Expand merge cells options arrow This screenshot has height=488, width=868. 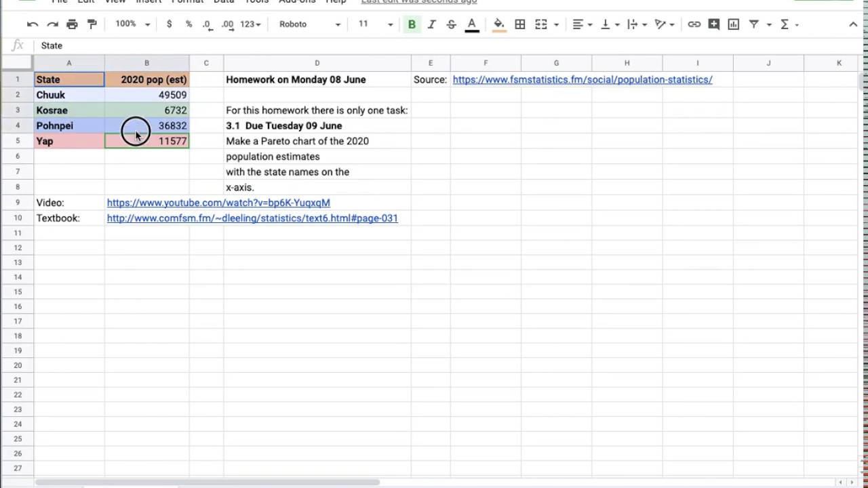[x=556, y=24]
